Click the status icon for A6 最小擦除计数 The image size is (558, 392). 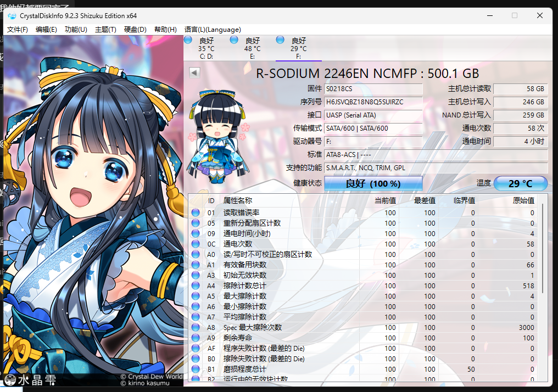pos(196,306)
